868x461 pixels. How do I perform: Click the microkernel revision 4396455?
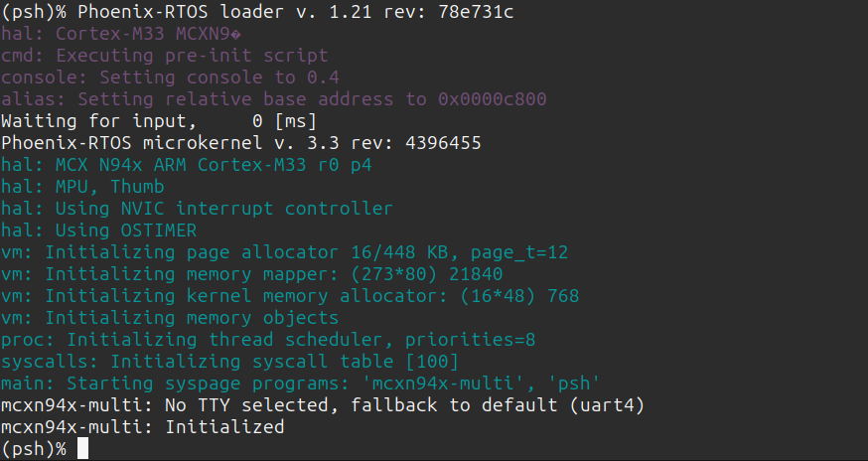tap(443, 143)
